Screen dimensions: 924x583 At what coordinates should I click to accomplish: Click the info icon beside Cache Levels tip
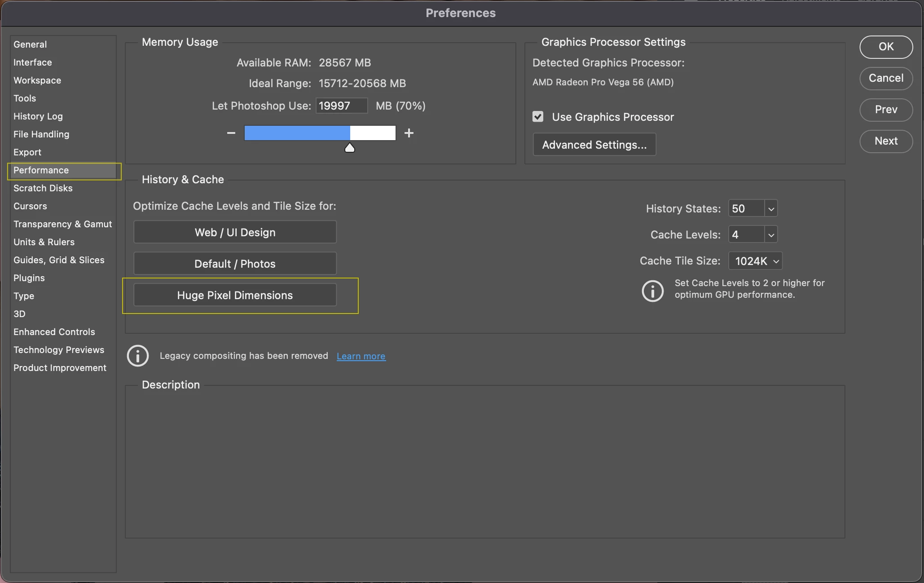[652, 291]
